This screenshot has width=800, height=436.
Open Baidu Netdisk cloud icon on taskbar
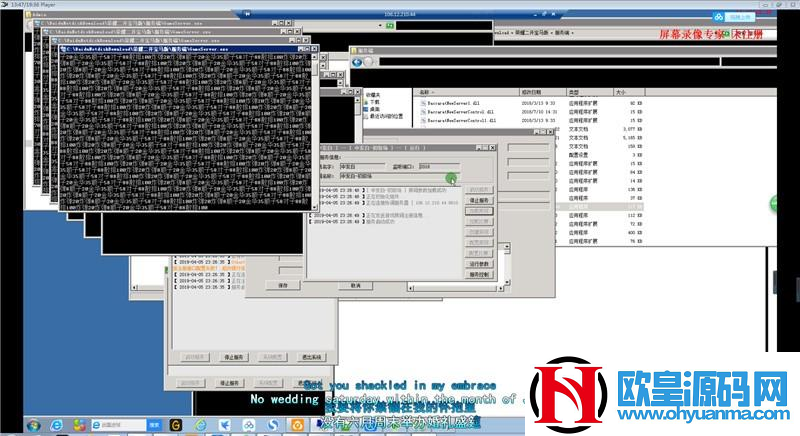tap(248, 425)
